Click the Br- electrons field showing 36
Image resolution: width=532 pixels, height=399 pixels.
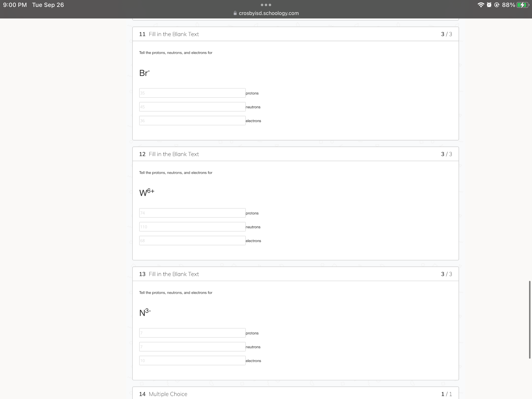pos(192,120)
